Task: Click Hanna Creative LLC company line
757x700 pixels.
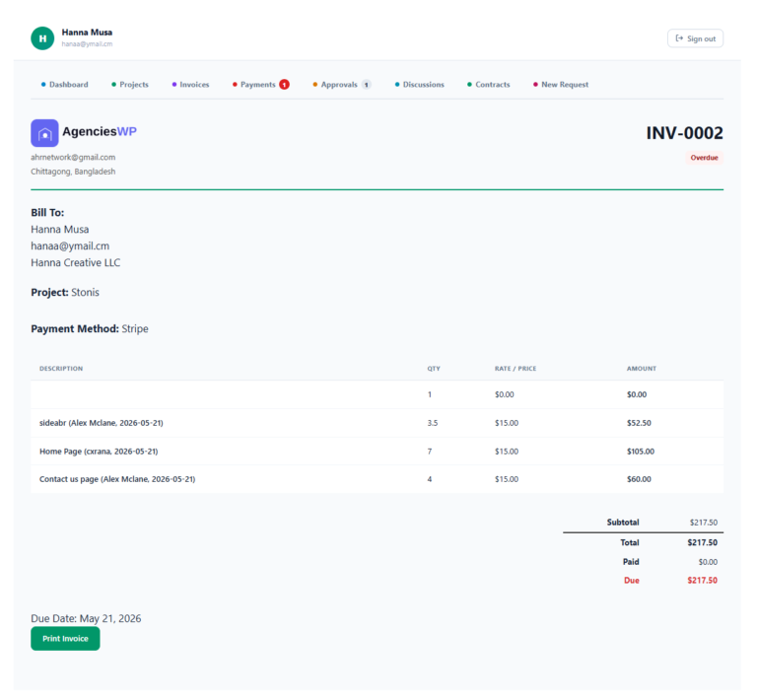Action: (75, 262)
